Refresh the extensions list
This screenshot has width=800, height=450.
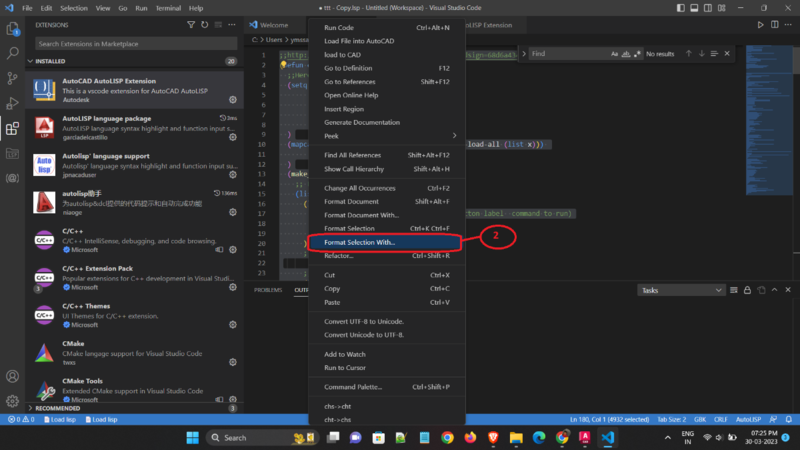(x=205, y=24)
